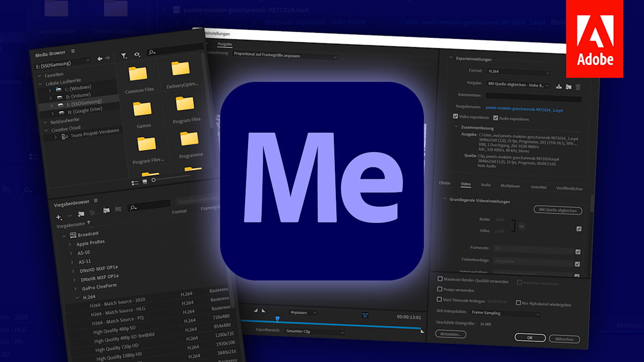Open the Format dropdown showing H.264

point(519,72)
